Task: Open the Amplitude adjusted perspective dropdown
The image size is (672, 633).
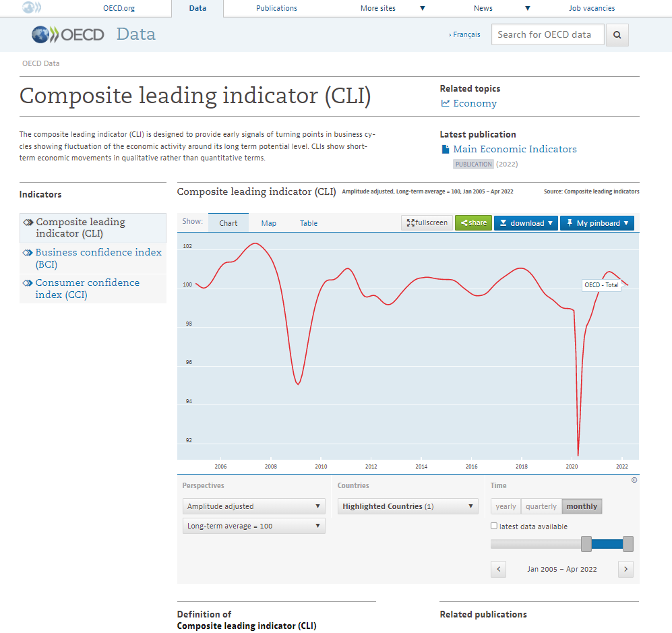Action: [x=253, y=505]
